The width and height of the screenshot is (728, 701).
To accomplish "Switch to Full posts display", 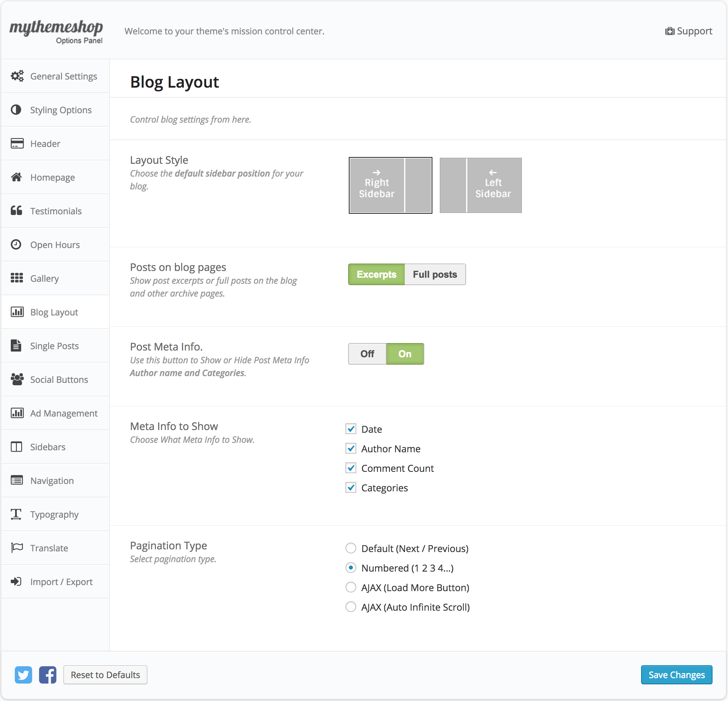I will pos(435,274).
